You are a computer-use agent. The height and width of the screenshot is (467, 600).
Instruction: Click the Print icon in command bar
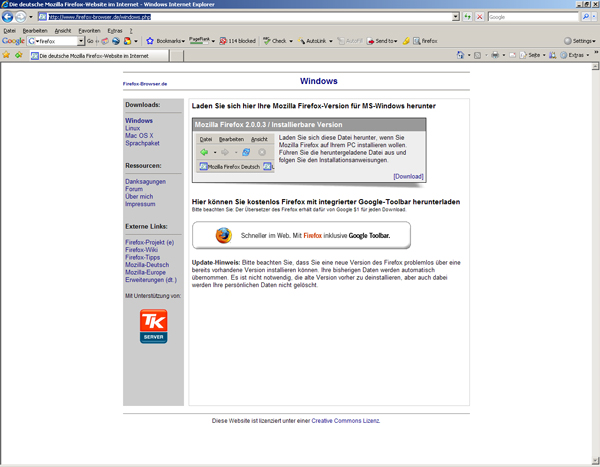coord(495,55)
